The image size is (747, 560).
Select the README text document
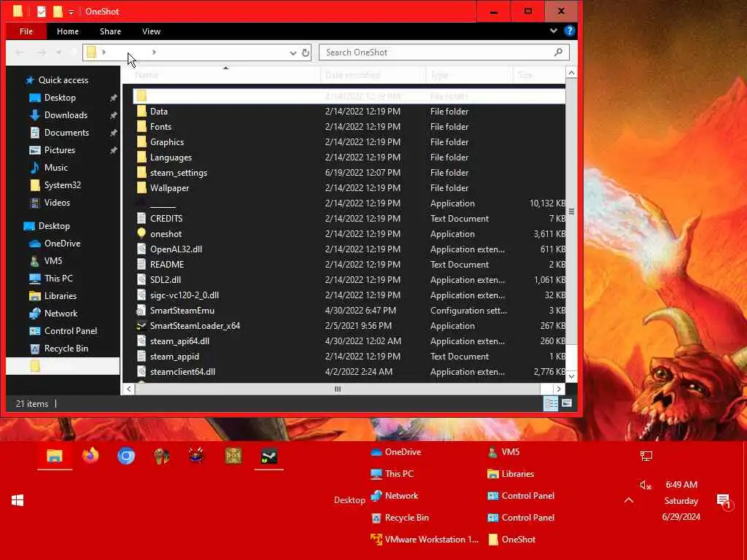point(167,264)
